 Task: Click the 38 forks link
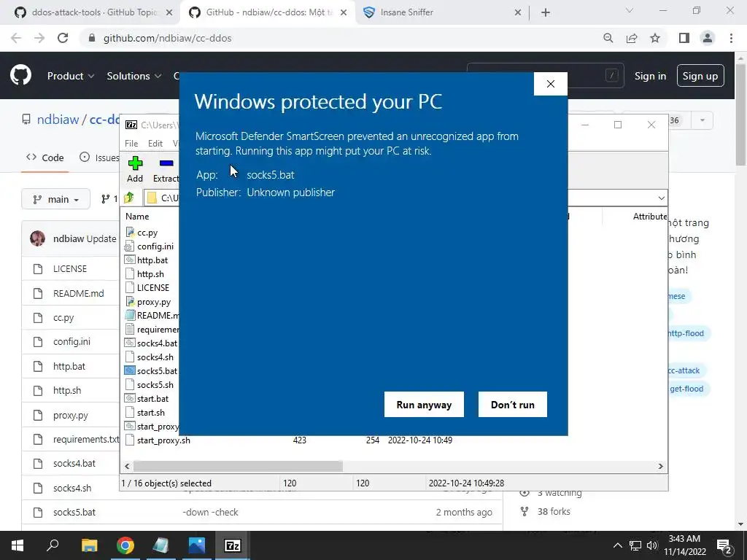click(546, 511)
